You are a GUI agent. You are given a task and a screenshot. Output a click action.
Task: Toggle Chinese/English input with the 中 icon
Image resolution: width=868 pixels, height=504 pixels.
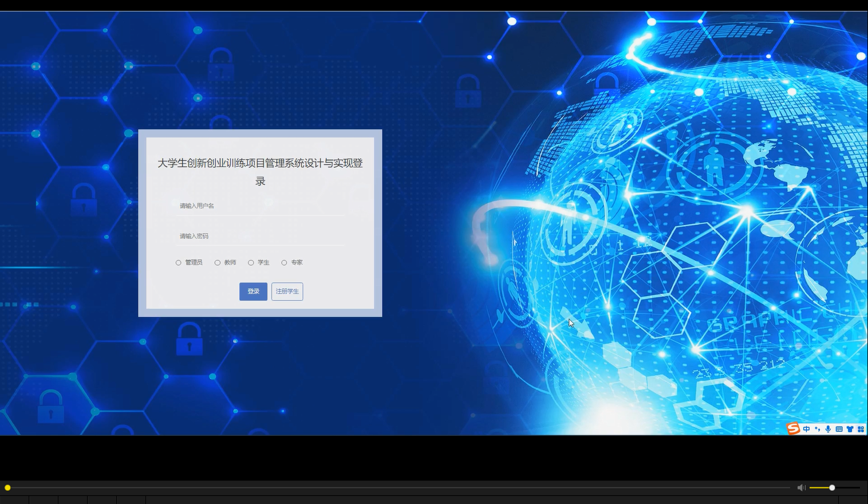(806, 428)
